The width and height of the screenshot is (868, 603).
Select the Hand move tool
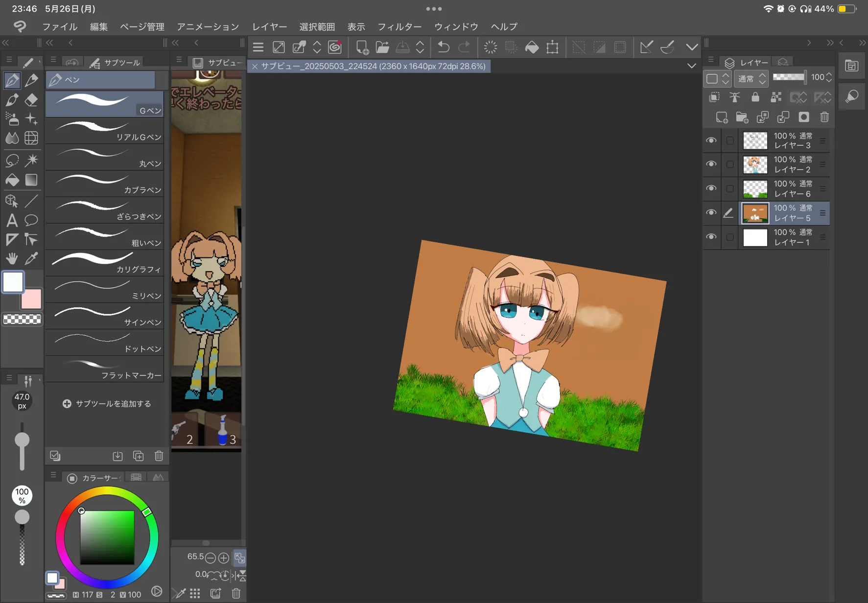[12, 258]
